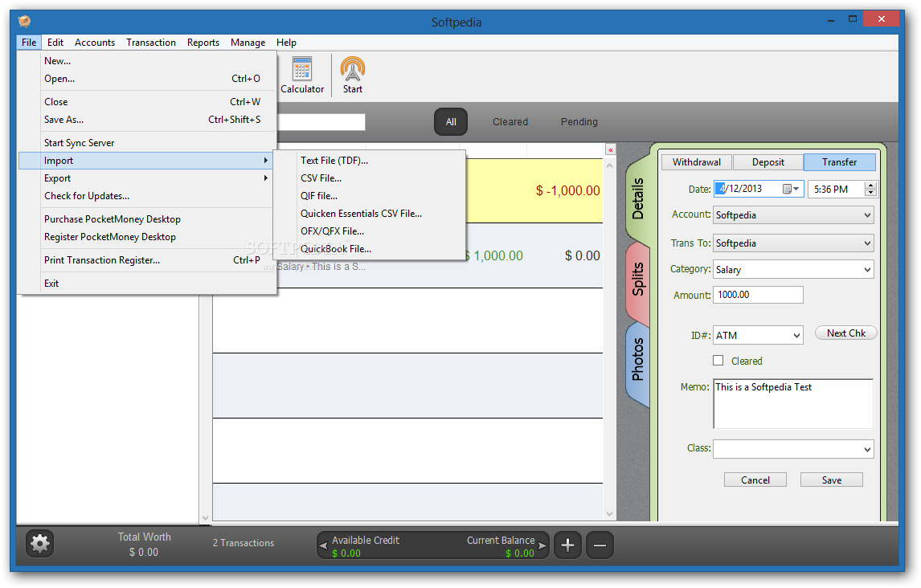Select Check for Updates...
This screenshot has height=588, width=921.
145,196
